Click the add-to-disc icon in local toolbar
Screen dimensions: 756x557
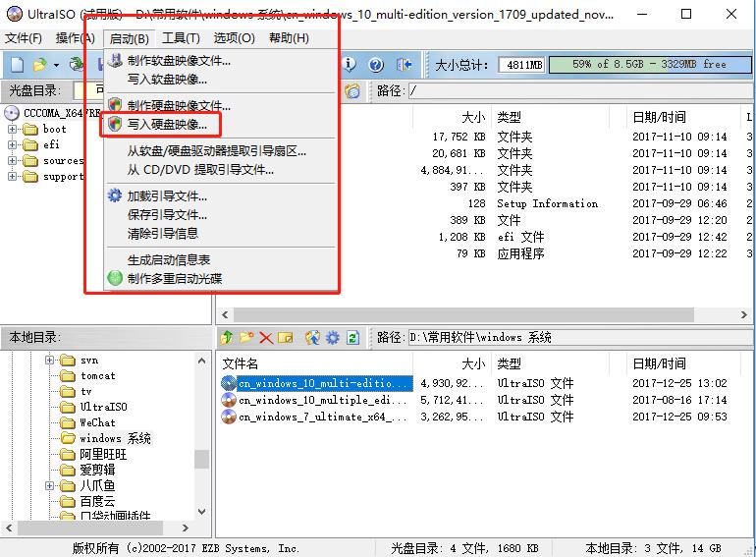pyautogui.click(x=312, y=337)
